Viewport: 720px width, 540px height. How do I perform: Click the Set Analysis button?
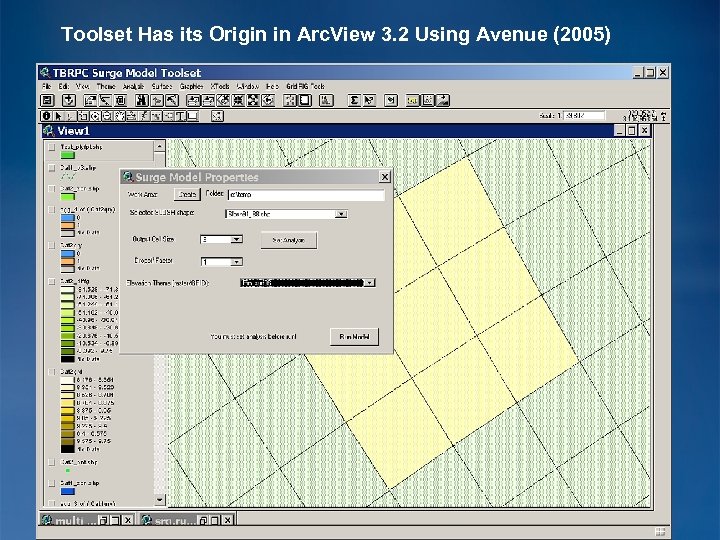click(x=289, y=240)
